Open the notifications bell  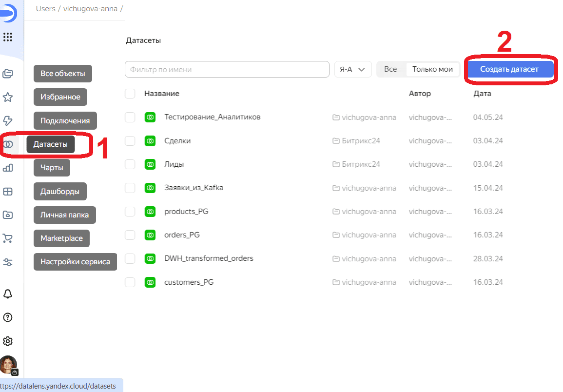(7, 294)
